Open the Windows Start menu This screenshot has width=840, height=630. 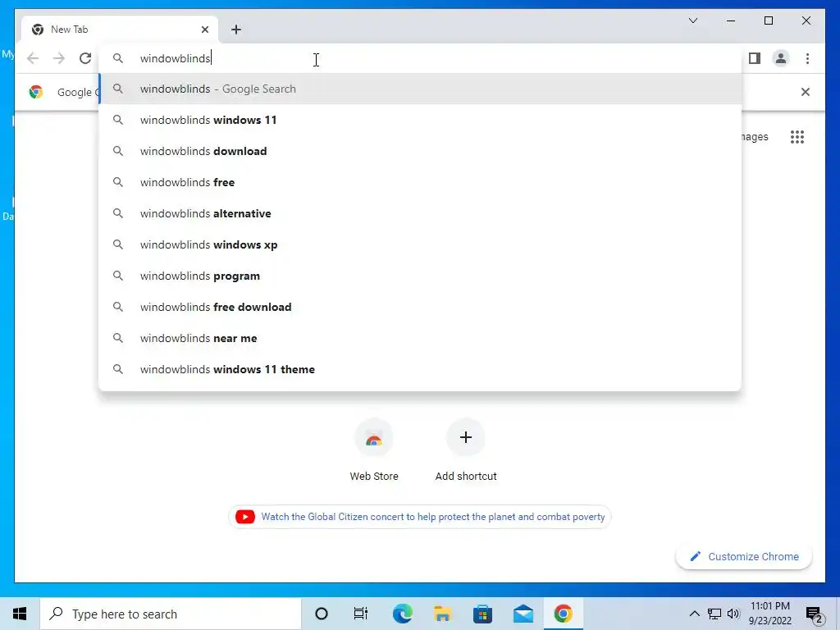point(20,614)
